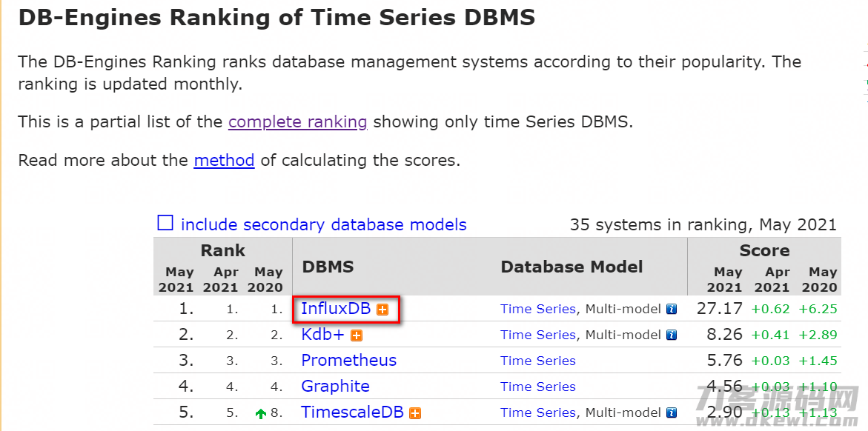The width and height of the screenshot is (868, 431).
Task: Click the info icon in TimescaleDB's row
Action: point(672,412)
